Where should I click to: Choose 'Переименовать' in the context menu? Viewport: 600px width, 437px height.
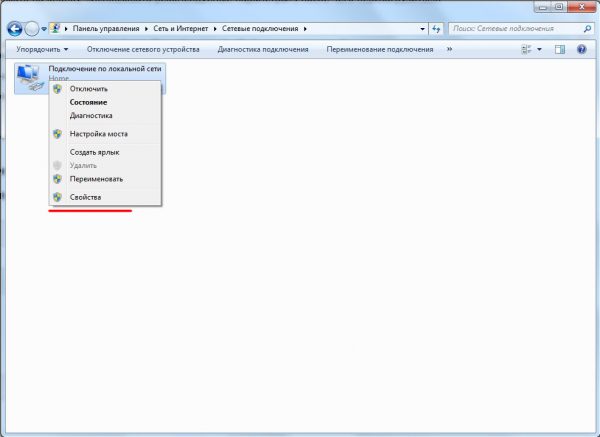(x=105, y=179)
